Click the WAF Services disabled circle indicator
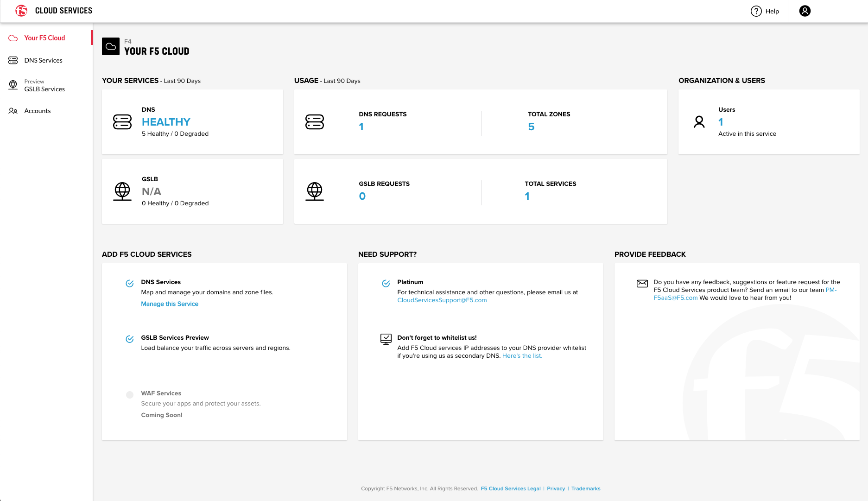868x501 pixels. (x=130, y=395)
